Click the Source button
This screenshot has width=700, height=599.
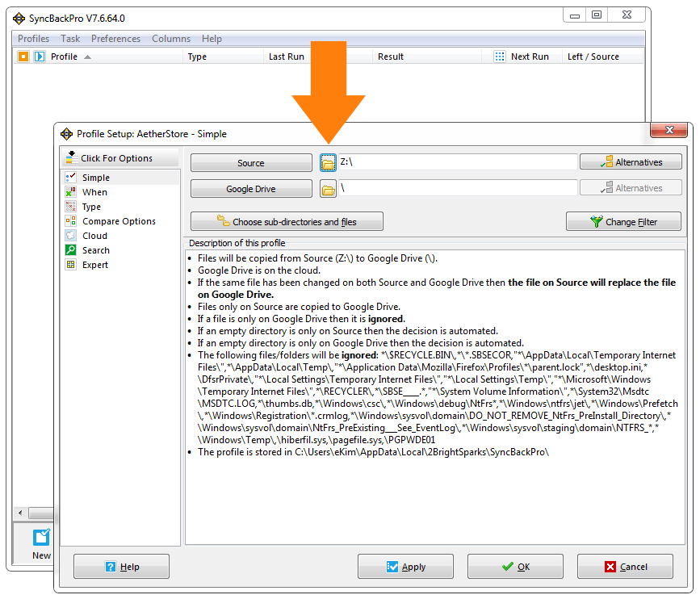251,163
